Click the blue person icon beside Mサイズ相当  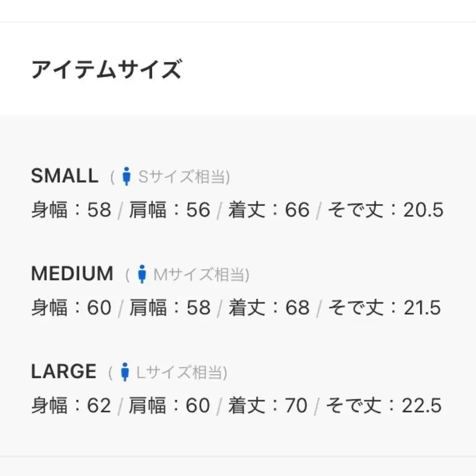coord(142,274)
